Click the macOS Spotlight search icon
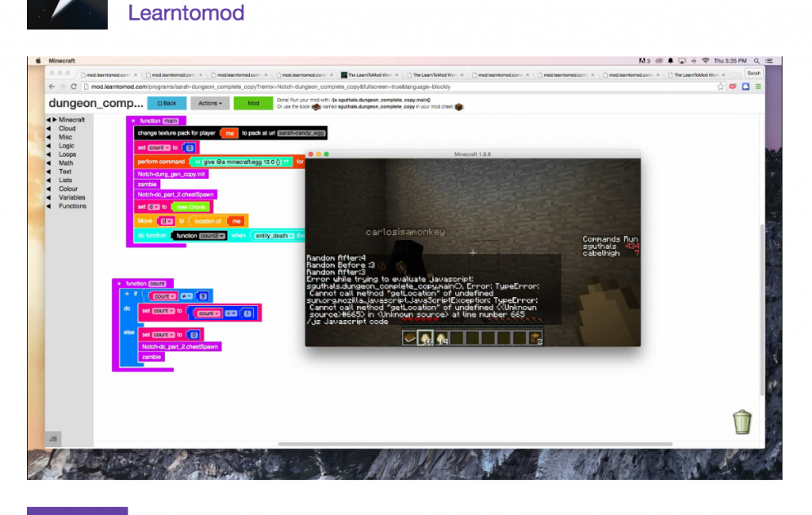The width and height of the screenshot is (812, 515). 756,61
